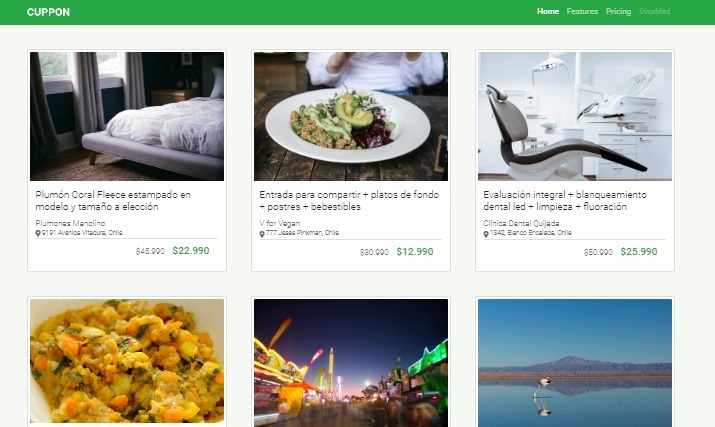Open the Home menu item
715x427 pixels.
pos(548,11)
